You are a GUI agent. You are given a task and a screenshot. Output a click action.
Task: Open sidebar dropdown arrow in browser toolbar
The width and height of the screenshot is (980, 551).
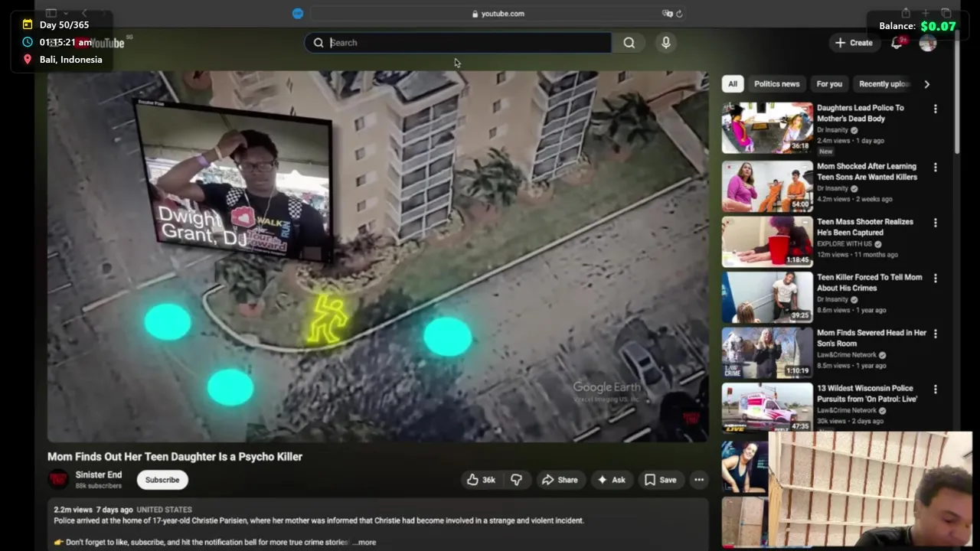point(67,13)
